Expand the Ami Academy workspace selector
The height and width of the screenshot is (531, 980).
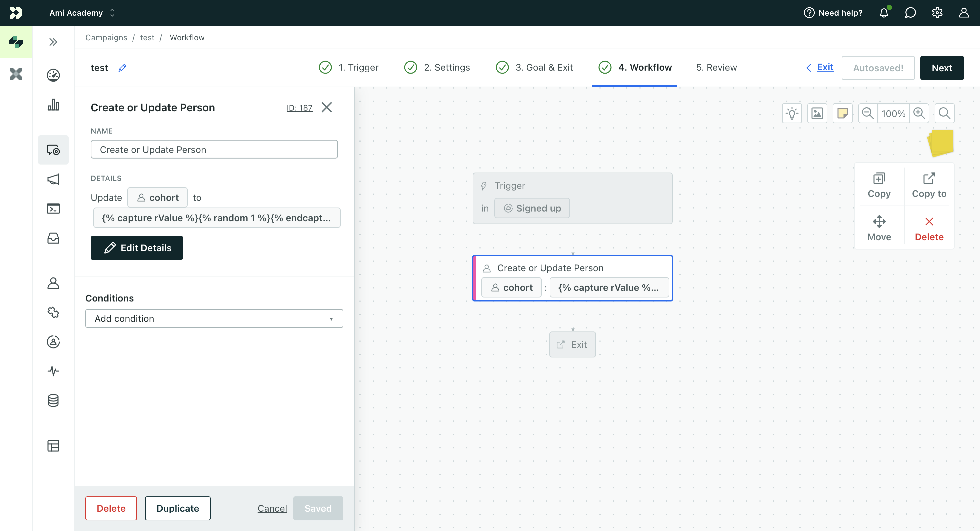point(113,12)
